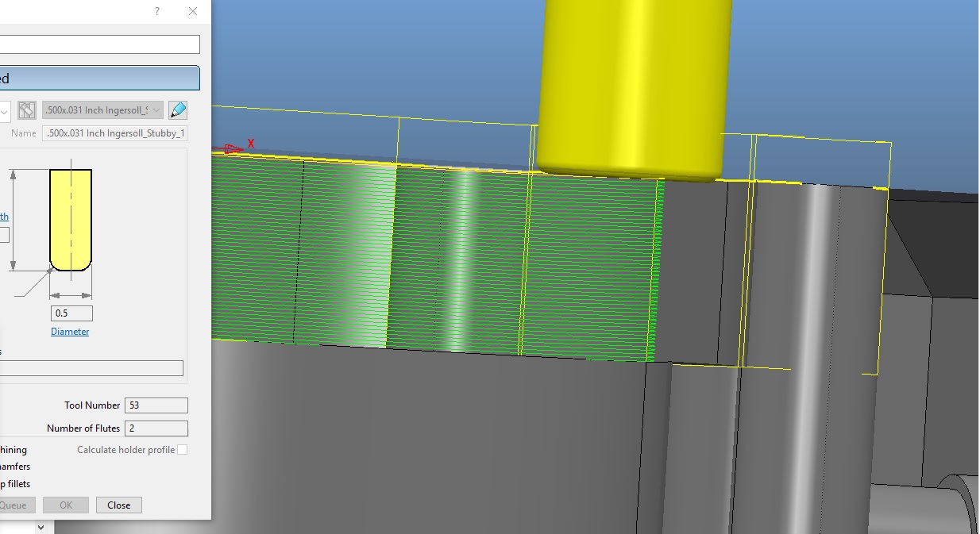Click the Diameter value box showing 0.5
The height and width of the screenshot is (534, 980).
coord(71,313)
